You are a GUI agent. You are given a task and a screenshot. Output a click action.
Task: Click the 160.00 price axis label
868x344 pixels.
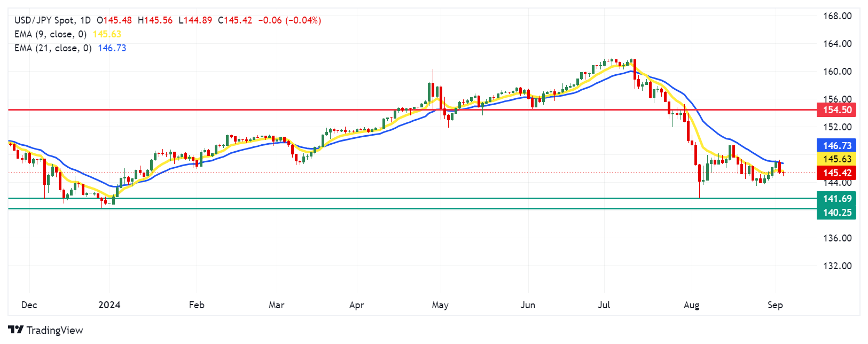pos(837,72)
